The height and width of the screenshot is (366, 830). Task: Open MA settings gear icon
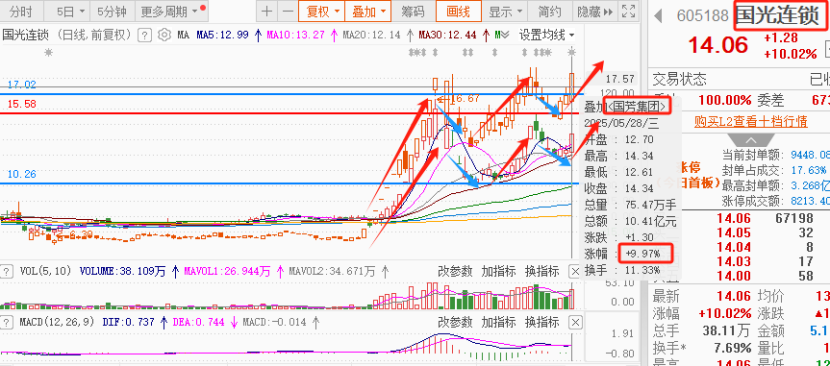click(x=164, y=35)
